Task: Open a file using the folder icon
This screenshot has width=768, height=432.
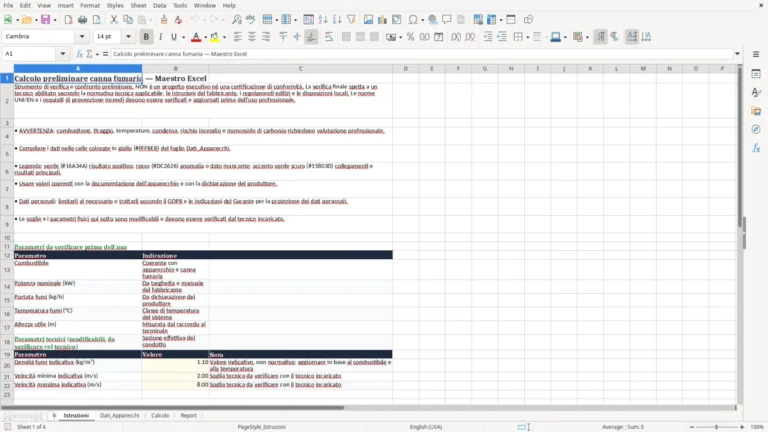Action: (x=26, y=20)
